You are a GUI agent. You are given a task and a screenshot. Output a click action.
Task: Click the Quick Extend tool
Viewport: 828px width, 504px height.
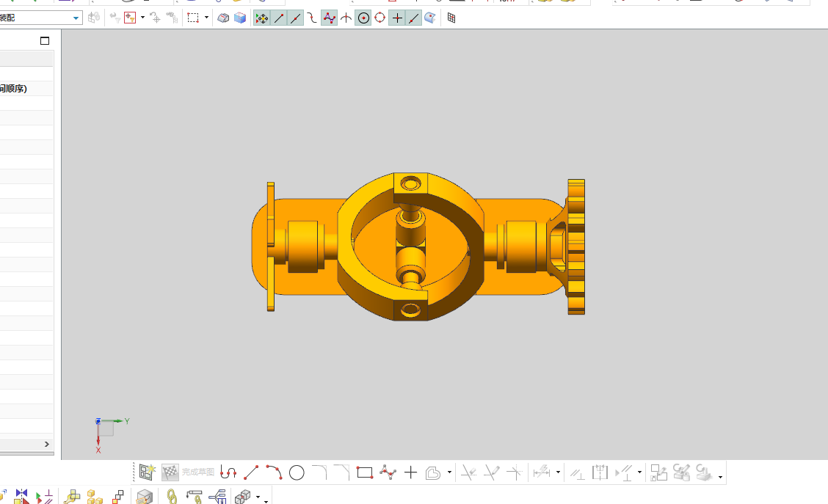point(492,472)
